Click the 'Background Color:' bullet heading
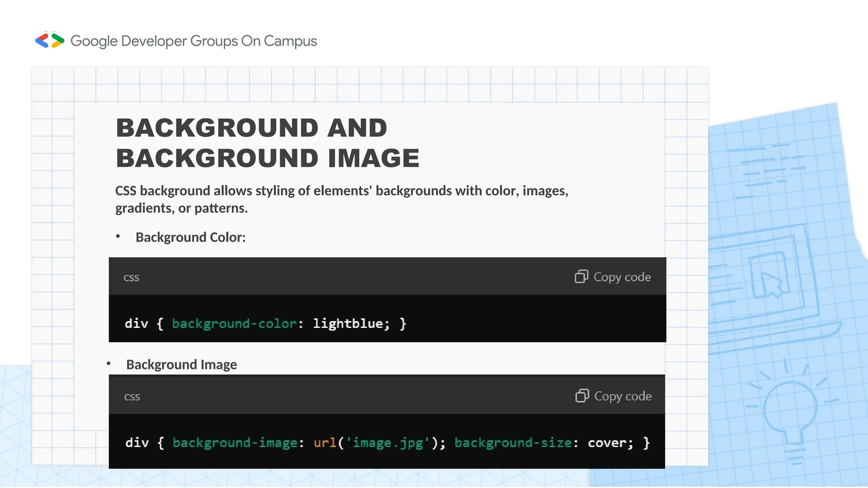Viewport: 868px width, 488px height. pyautogui.click(x=190, y=237)
